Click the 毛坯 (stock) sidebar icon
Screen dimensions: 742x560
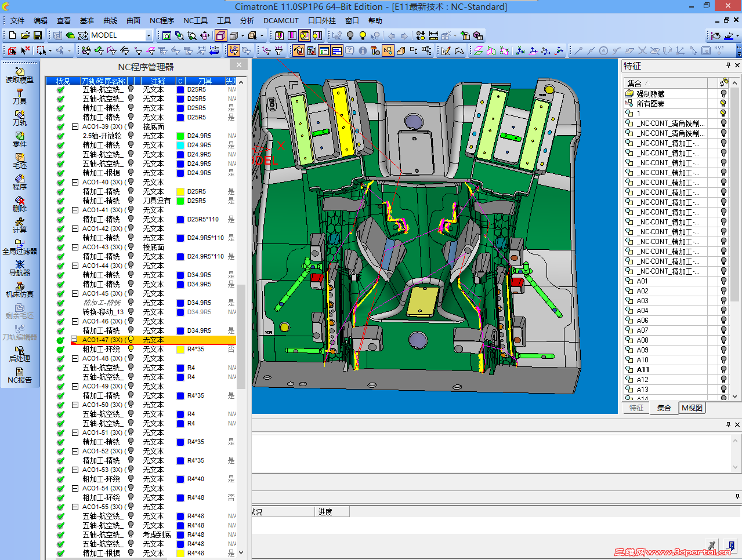point(20,161)
